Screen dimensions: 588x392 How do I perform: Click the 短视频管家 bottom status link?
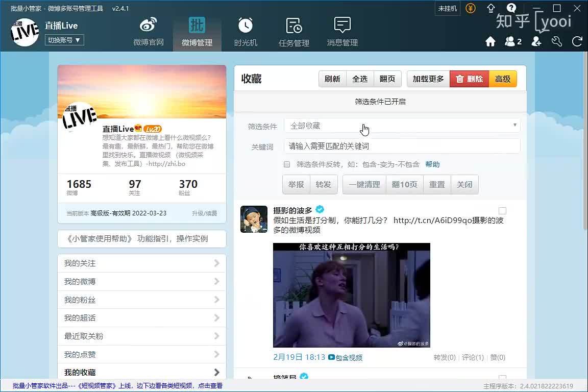pos(117,386)
